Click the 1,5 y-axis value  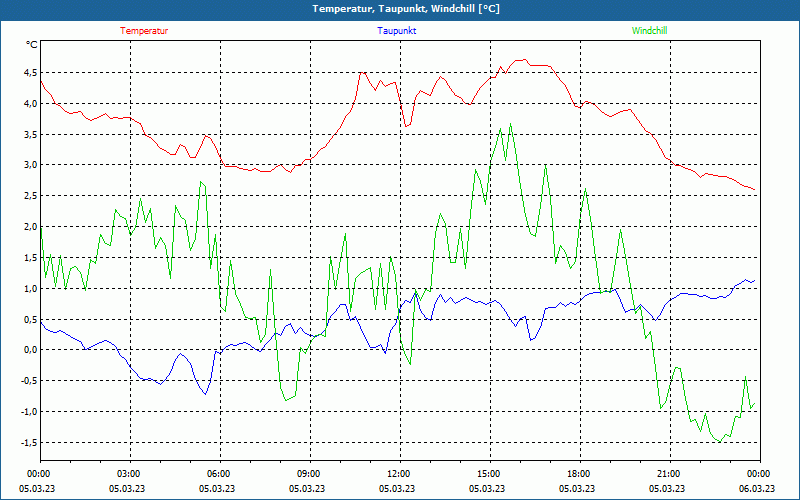click(x=30, y=258)
